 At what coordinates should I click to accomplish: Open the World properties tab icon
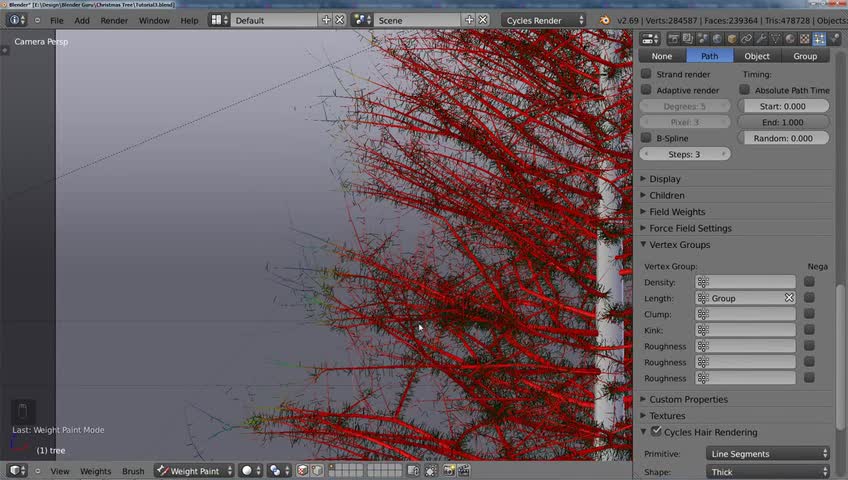tap(717, 39)
